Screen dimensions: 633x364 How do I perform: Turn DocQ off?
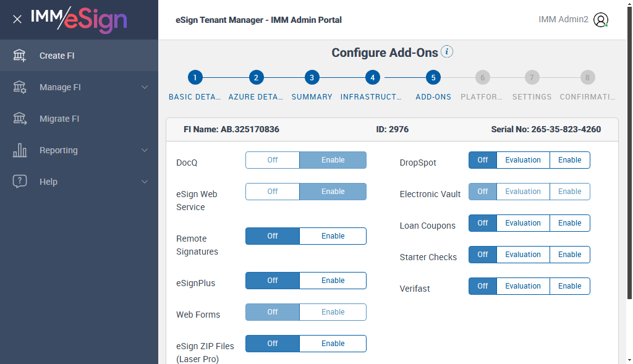[273, 160]
